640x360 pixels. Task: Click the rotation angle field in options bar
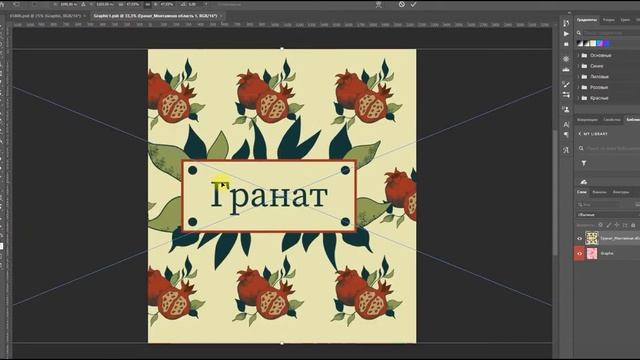pos(191,4)
